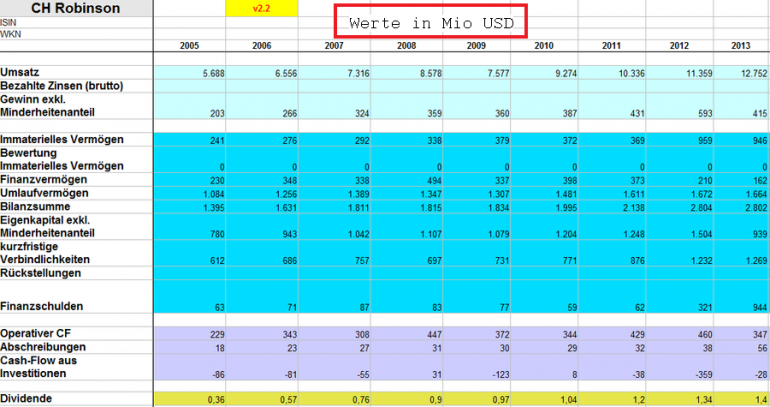Click the 2005 year column header

[x=190, y=46]
